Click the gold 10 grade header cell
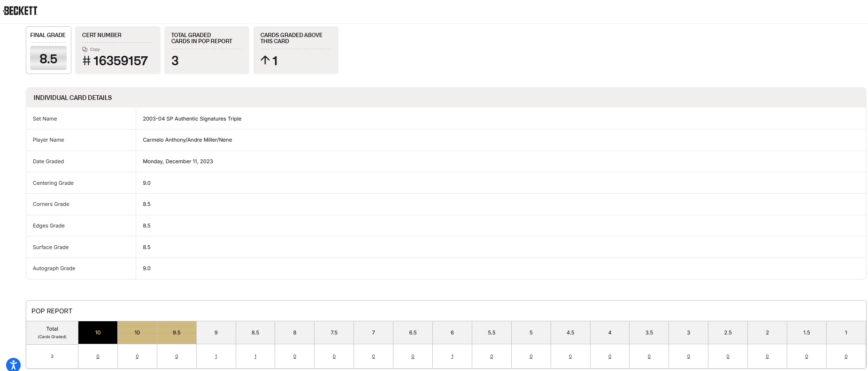 point(137,333)
